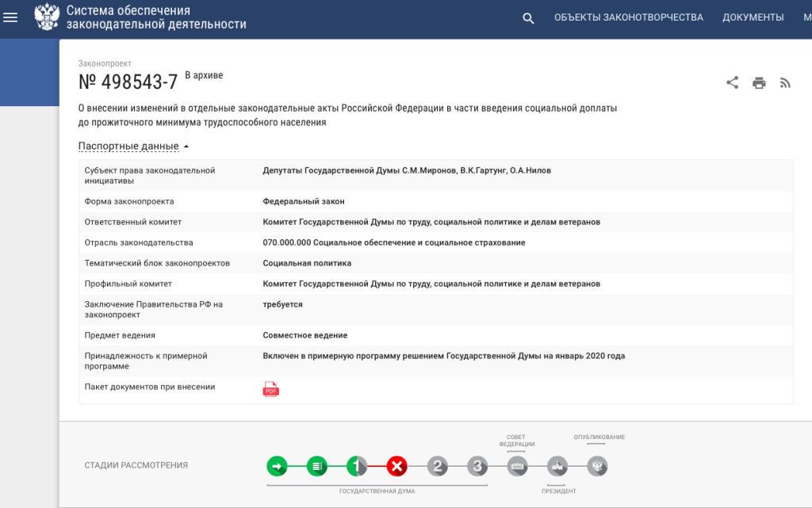Open the hamburger main menu

tap(11, 17)
